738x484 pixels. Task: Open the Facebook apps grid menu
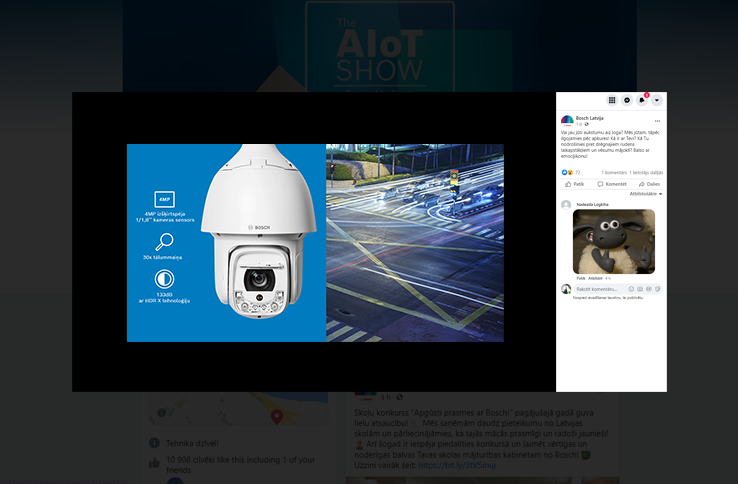[x=612, y=100]
